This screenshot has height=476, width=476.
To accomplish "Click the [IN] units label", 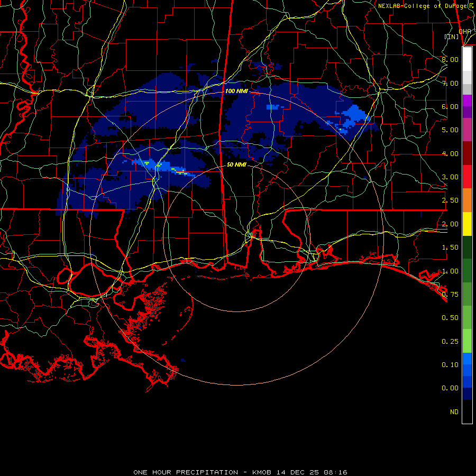I will [452, 36].
